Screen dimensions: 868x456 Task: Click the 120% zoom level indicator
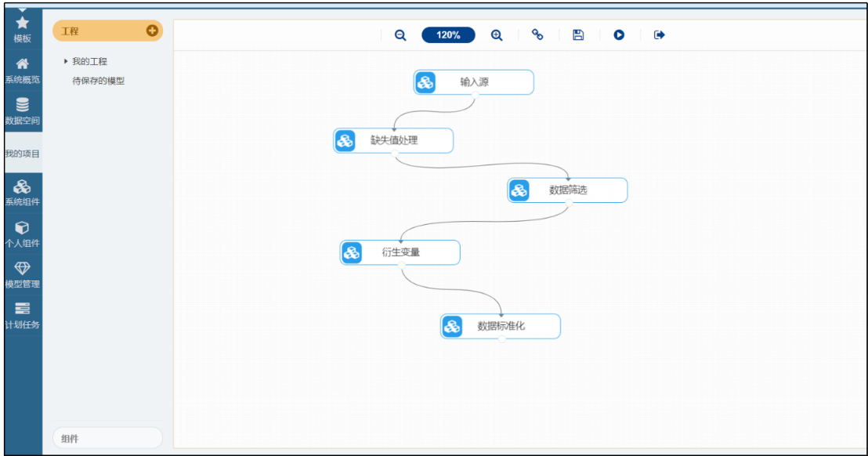click(448, 35)
